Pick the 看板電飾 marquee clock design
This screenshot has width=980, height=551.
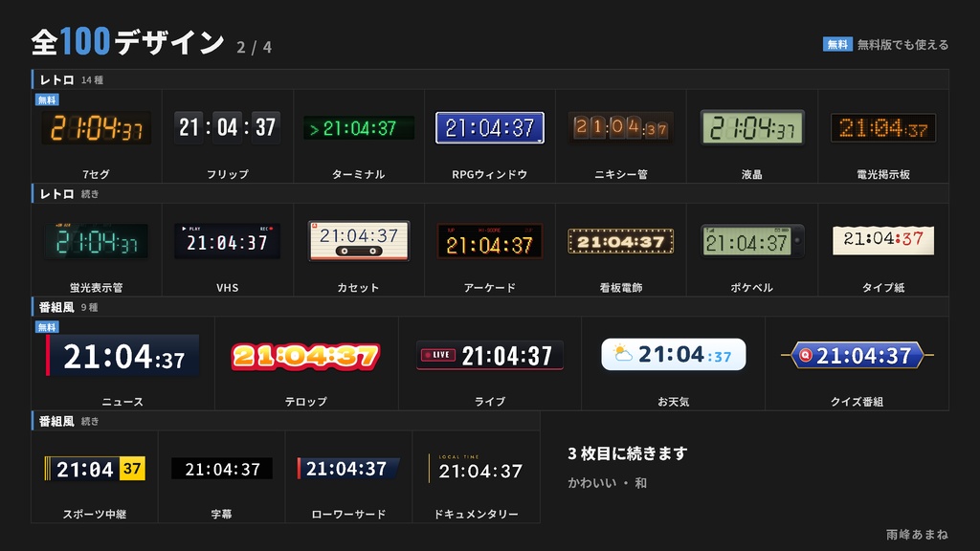pos(620,241)
